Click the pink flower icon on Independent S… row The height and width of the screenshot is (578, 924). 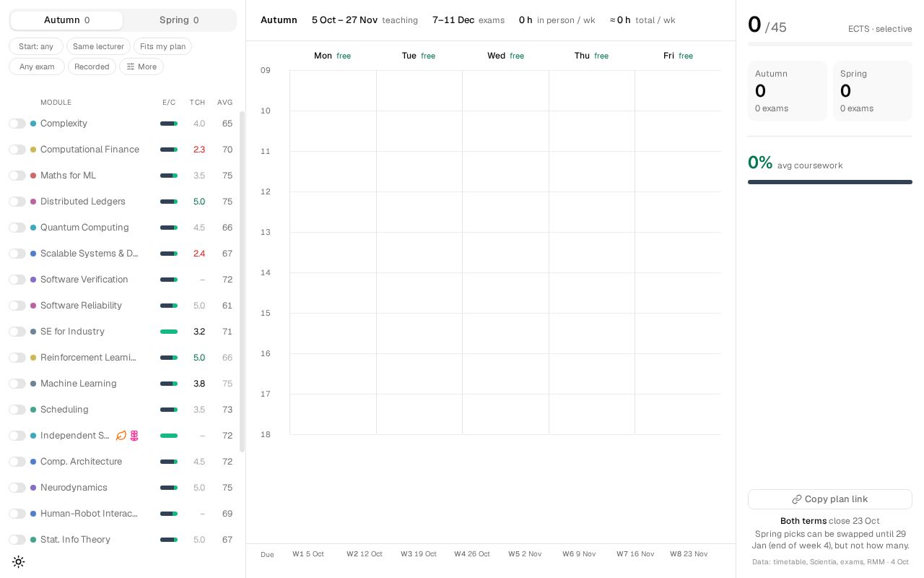[x=134, y=436]
